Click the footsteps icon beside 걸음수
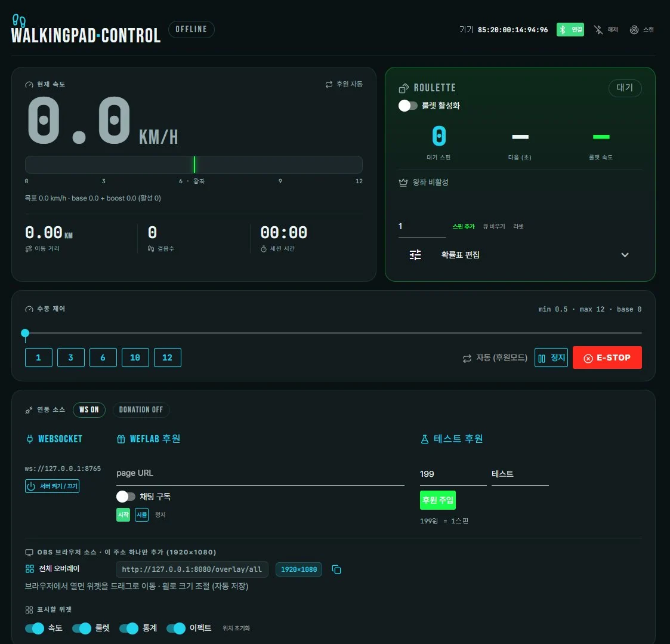The image size is (670, 644). point(151,249)
